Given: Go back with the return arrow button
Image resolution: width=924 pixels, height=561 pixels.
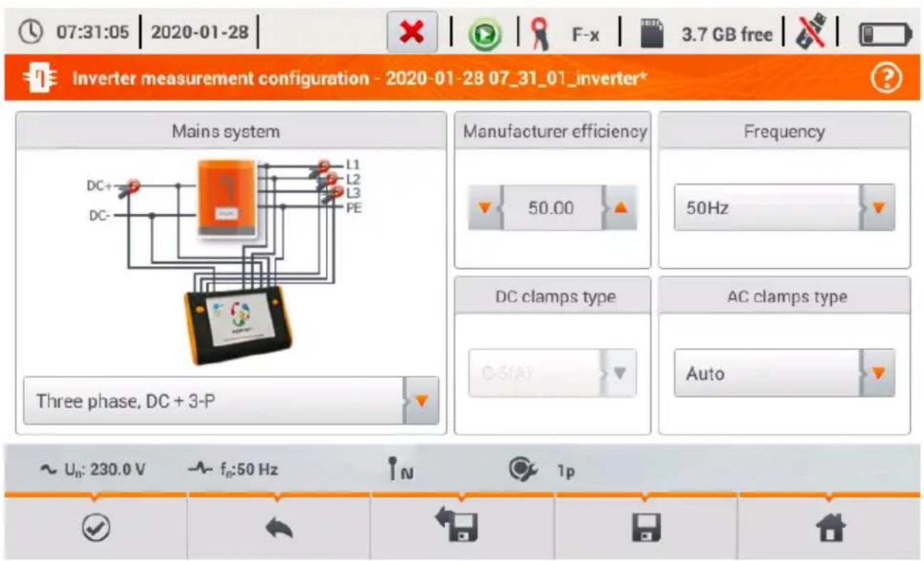Looking at the screenshot, I should [x=279, y=528].
